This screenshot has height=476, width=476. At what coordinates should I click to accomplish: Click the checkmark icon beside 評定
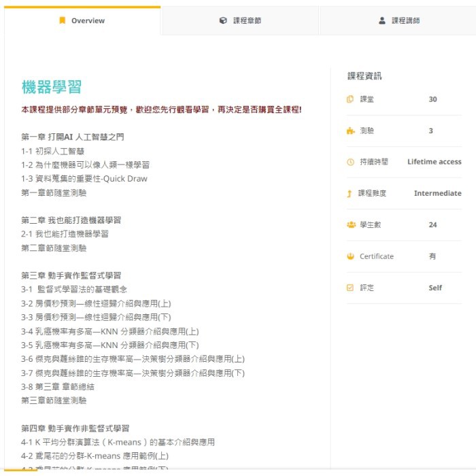click(350, 288)
